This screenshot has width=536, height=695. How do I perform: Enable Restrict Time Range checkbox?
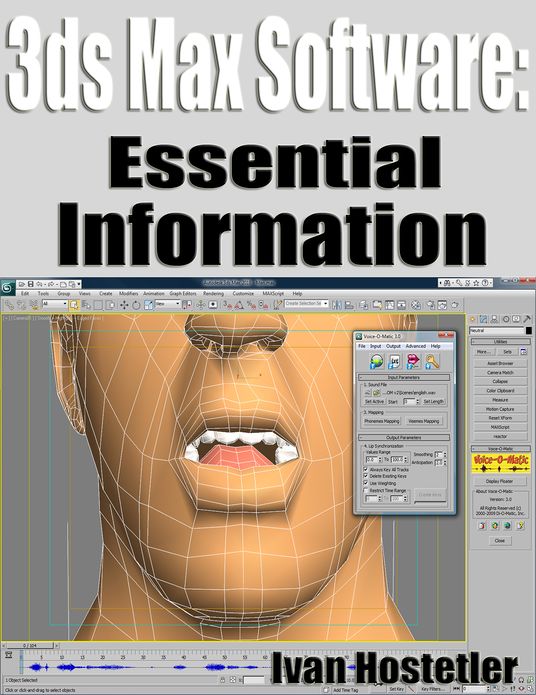point(366,491)
